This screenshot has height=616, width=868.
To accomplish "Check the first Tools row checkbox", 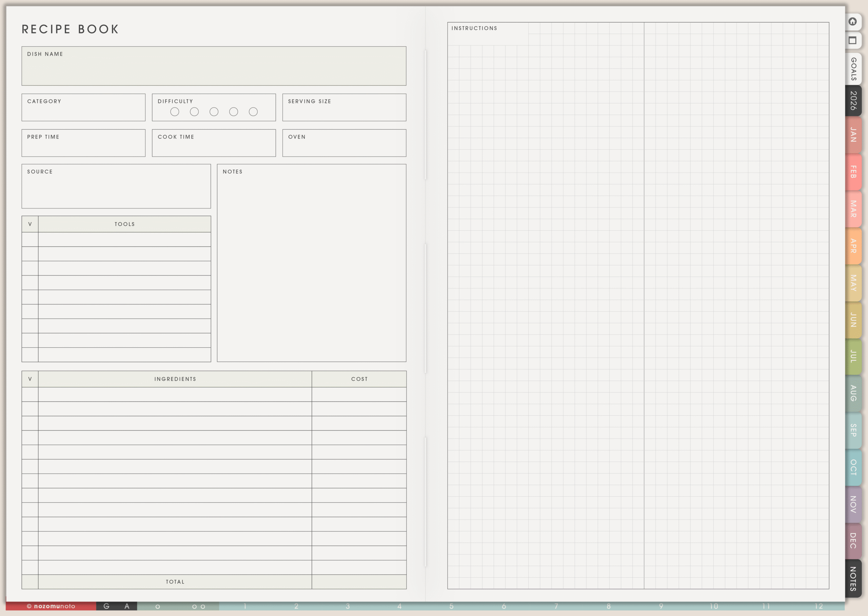I will coord(30,240).
